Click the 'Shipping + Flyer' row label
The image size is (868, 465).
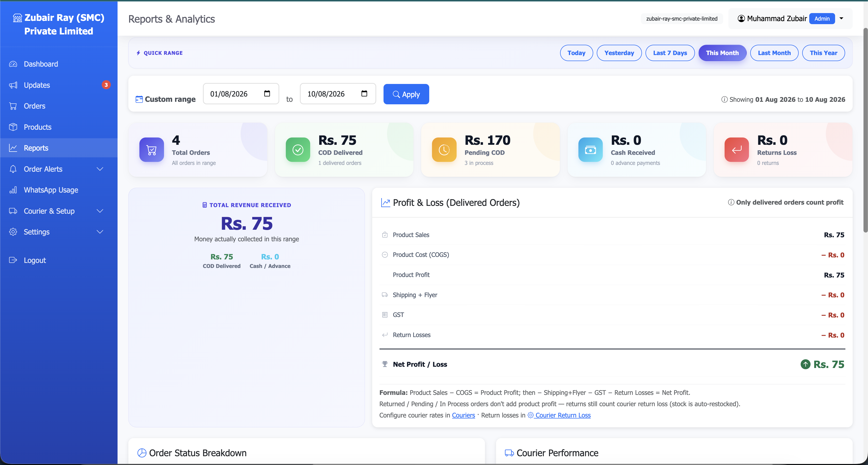pyautogui.click(x=415, y=295)
